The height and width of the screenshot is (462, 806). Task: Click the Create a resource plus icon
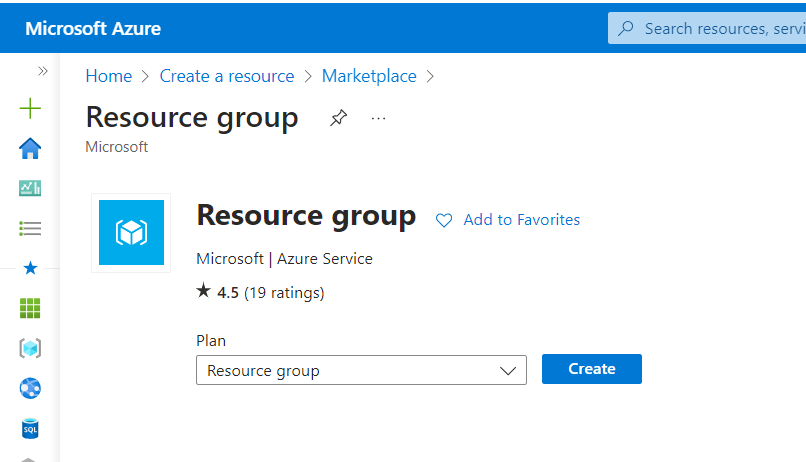pos(30,109)
